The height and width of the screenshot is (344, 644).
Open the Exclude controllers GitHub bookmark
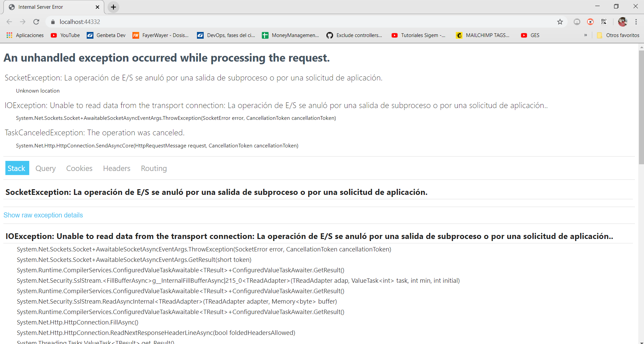coord(354,35)
